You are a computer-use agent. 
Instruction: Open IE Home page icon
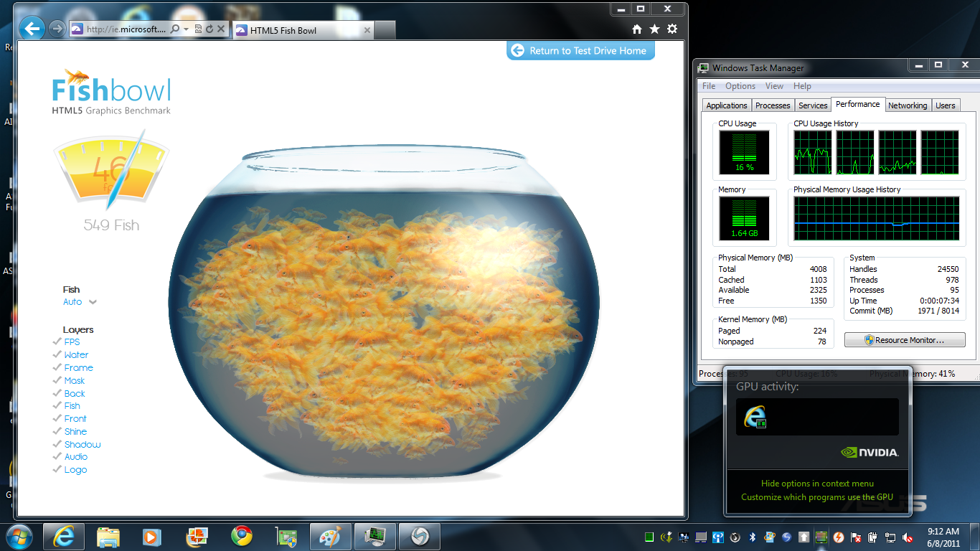(637, 29)
